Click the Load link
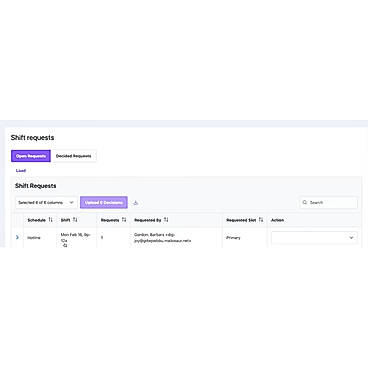Image resolution: width=368 pixels, height=368 pixels. coord(21,170)
